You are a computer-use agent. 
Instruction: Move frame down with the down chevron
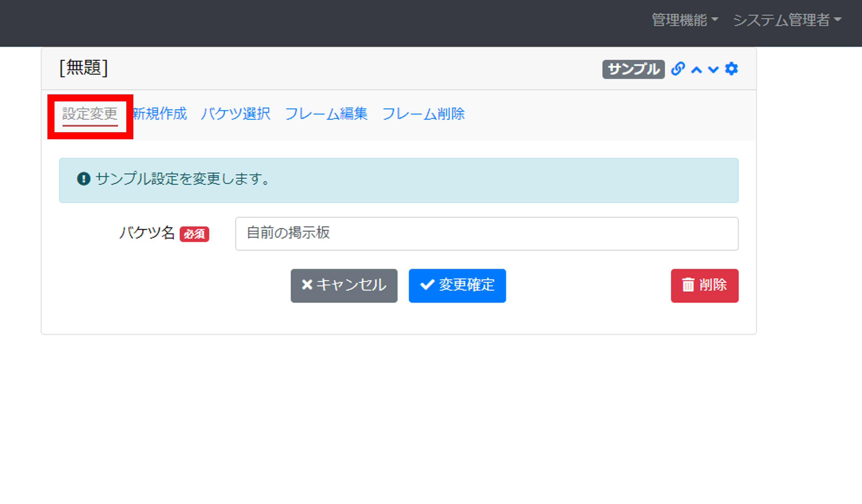click(x=713, y=70)
